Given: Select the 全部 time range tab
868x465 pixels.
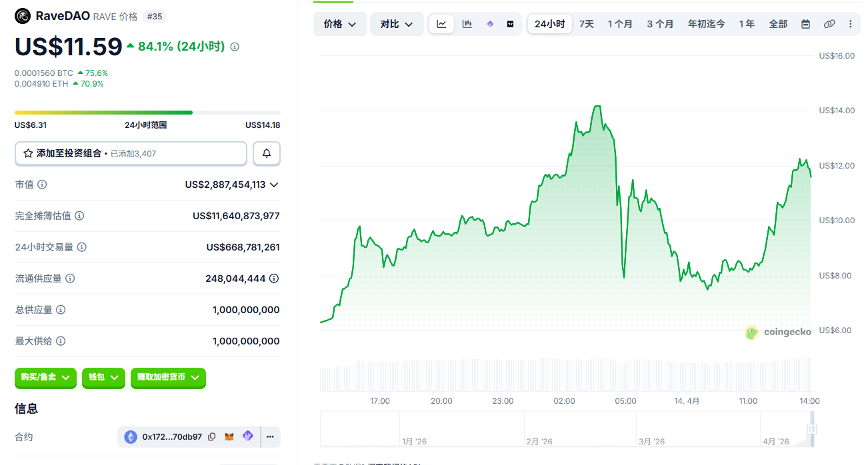Looking at the screenshot, I should (778, 24).
